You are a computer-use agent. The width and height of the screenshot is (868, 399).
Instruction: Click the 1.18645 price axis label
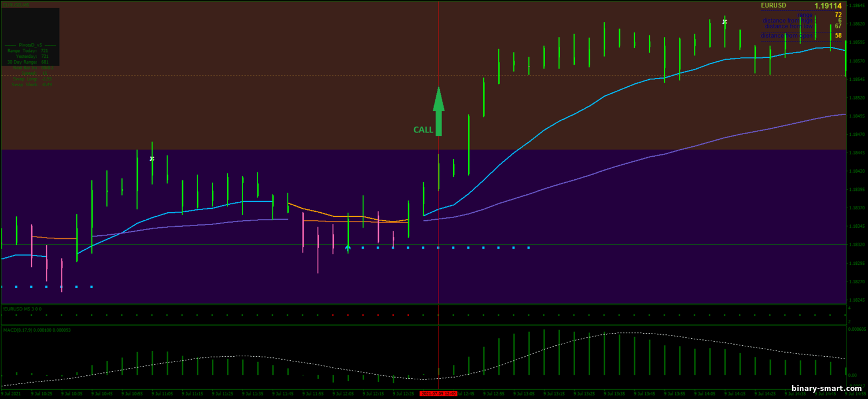tap(856, 6)
